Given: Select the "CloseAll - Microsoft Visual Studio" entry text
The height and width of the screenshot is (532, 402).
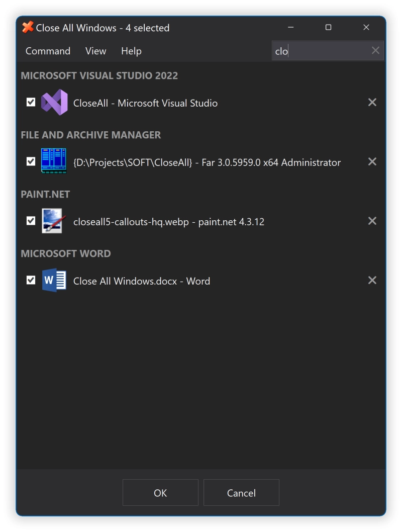Looking at the screenshot, I should tap(145, 103).
